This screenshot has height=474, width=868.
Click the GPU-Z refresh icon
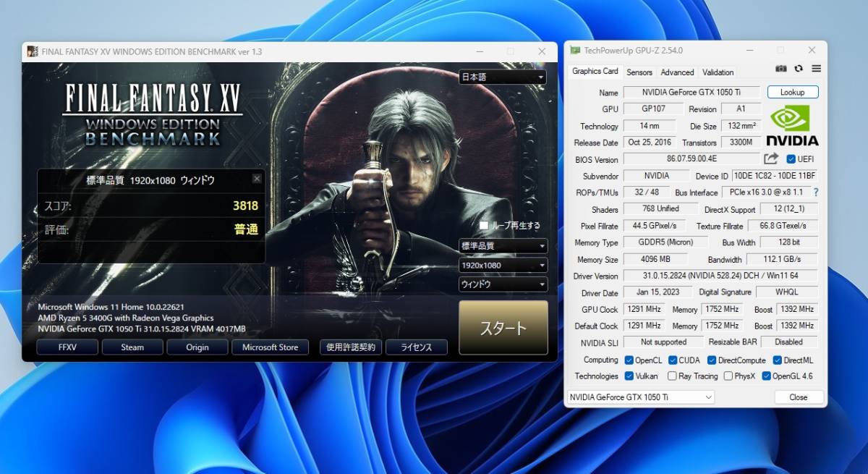(799, 69)
